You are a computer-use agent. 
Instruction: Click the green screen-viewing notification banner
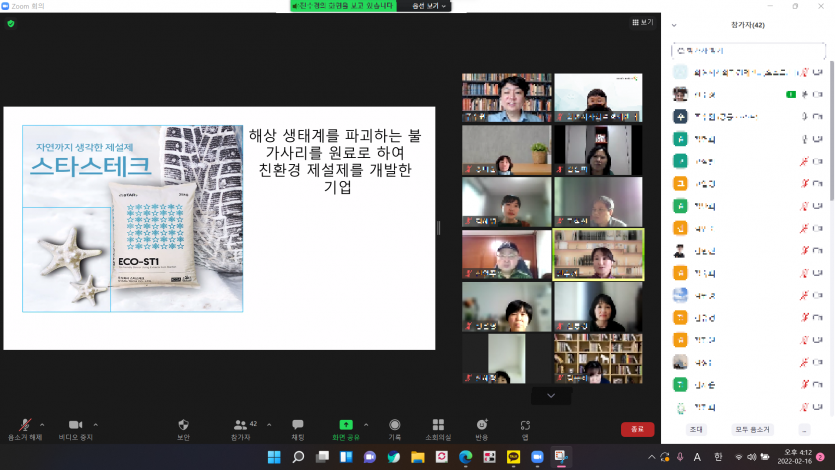343,6
